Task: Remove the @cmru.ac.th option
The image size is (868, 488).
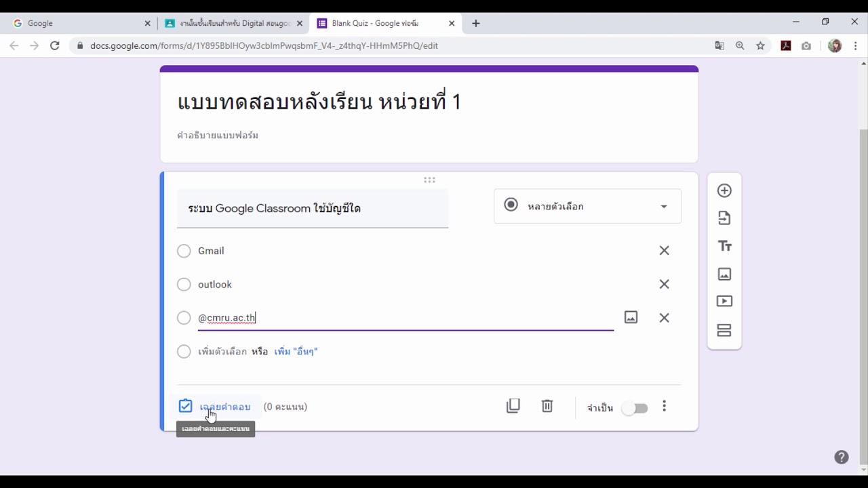Action: (x=664, y=318)
